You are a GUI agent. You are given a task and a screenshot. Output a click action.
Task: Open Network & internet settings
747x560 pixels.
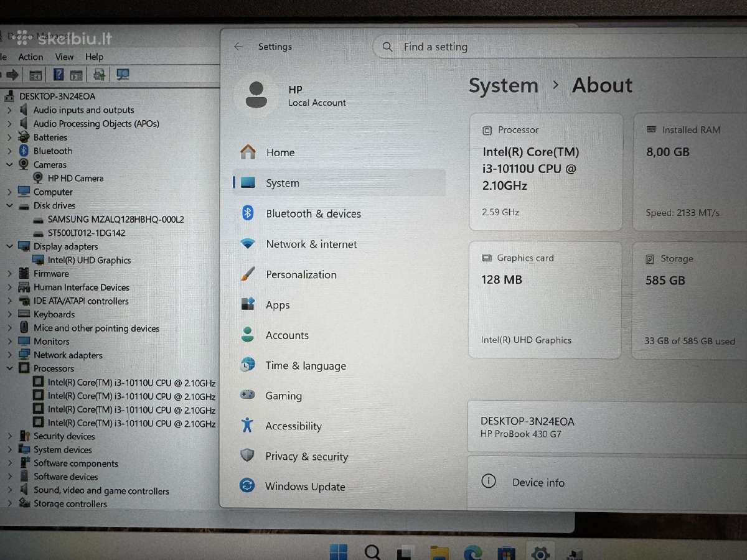pos(339,244)
